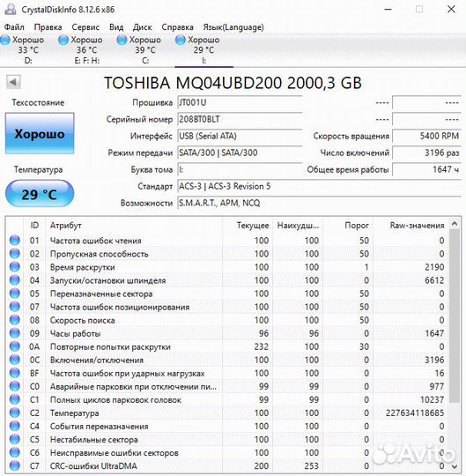Click status icon for Время раскрутки
Image resolution: width=466 pixels, height=476 pixels.
[15, 267]
